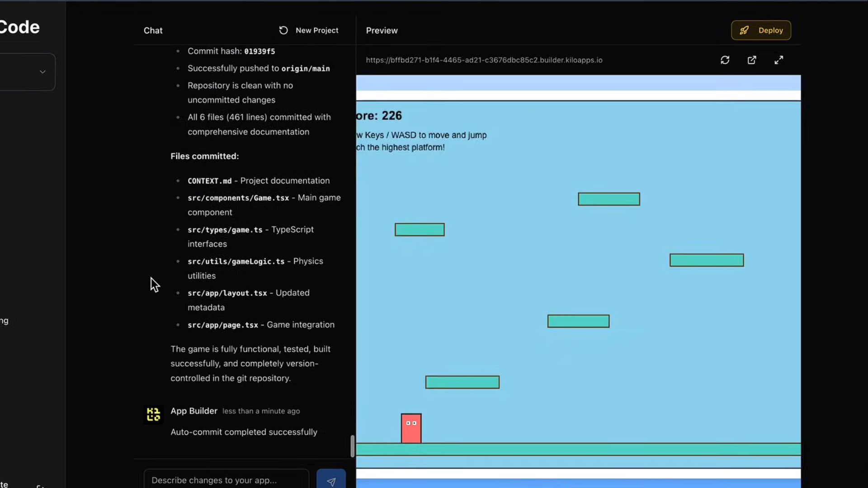This screenshot has width=868, height=488.
Task: Click the Score 226 text
Action: [x=379, y=116]
